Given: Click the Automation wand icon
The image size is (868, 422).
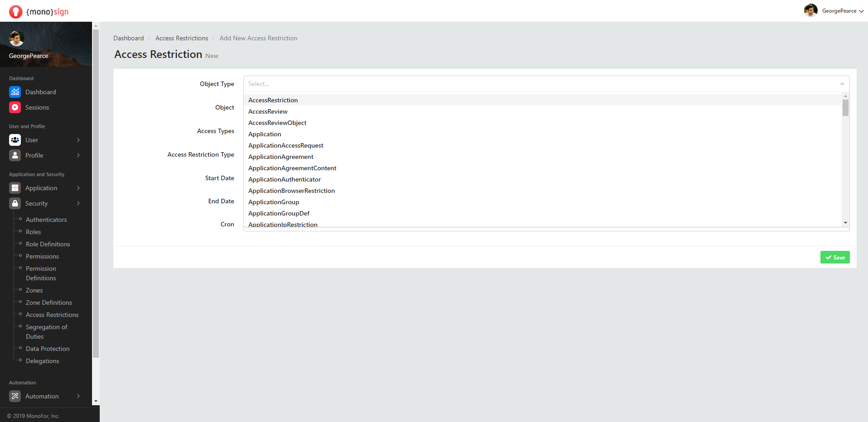Looking at the screenshot, I should (x=15, y=396).
